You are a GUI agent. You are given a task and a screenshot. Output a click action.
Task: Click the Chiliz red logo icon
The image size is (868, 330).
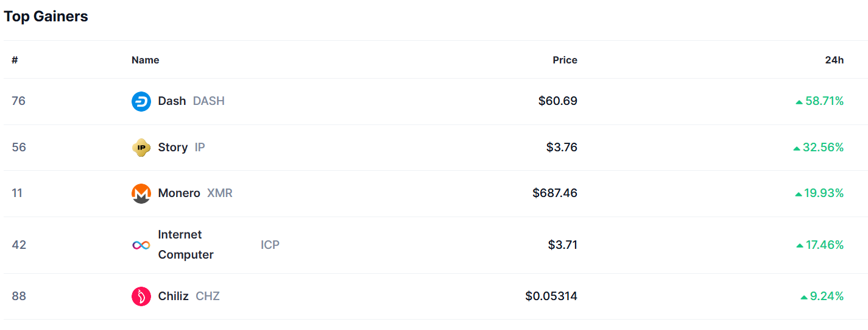pos(141,296)
